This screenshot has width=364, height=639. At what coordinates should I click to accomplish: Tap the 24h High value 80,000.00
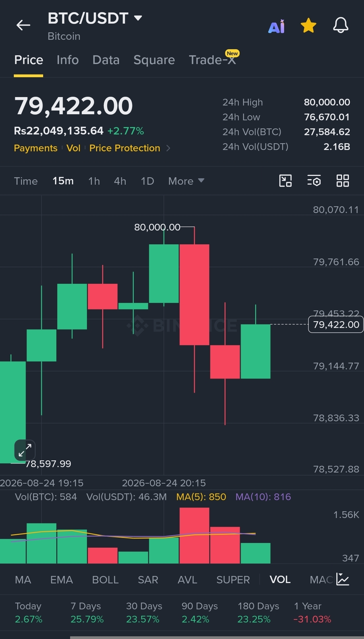coord(327,102)
